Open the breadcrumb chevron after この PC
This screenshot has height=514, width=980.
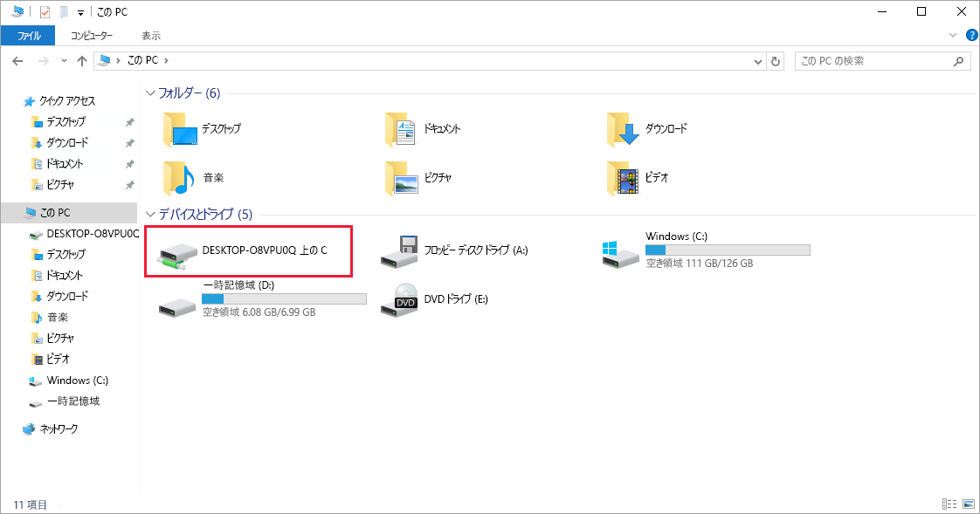(x=166, y=60)
